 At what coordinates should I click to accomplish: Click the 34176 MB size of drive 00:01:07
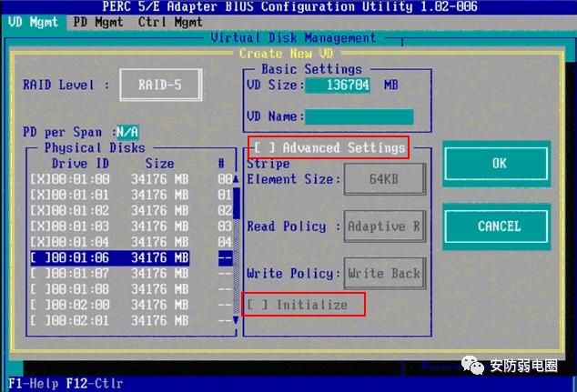[159, 274]
